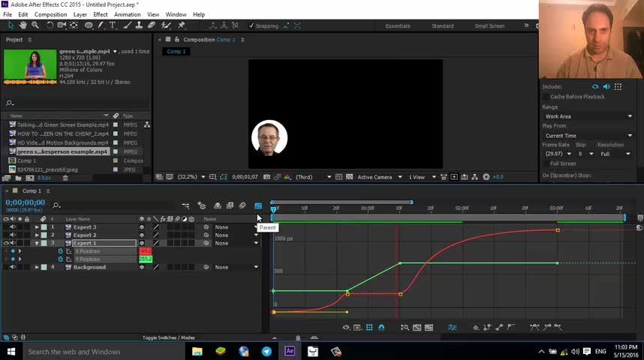Toggle the Graph Editor button
This screenshot has width=644, height=360.
click(258, 205)
